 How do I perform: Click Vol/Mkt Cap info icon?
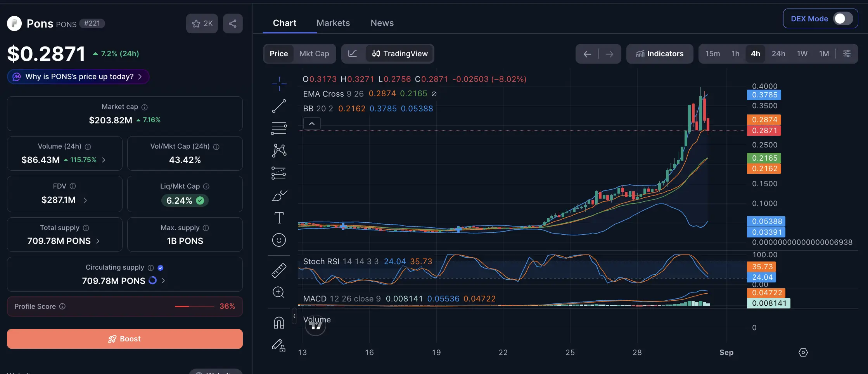point(216,147)
